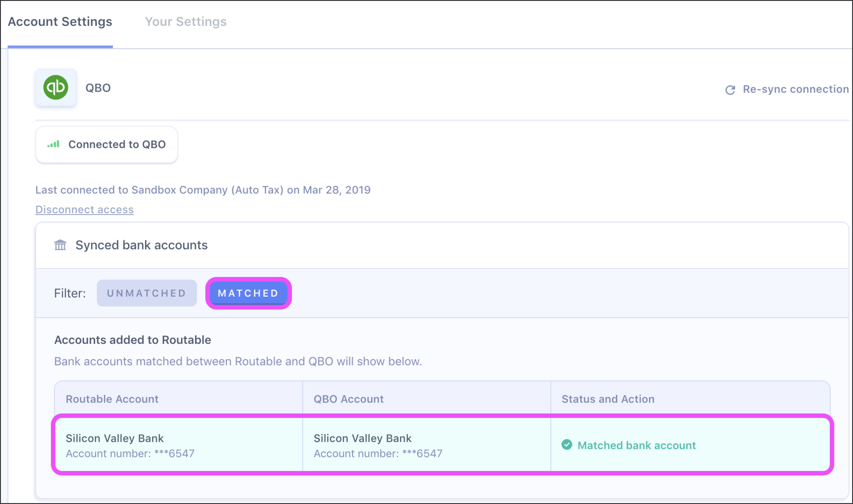
Task: Click the QBO integration name label
Action: coord(98,88)
